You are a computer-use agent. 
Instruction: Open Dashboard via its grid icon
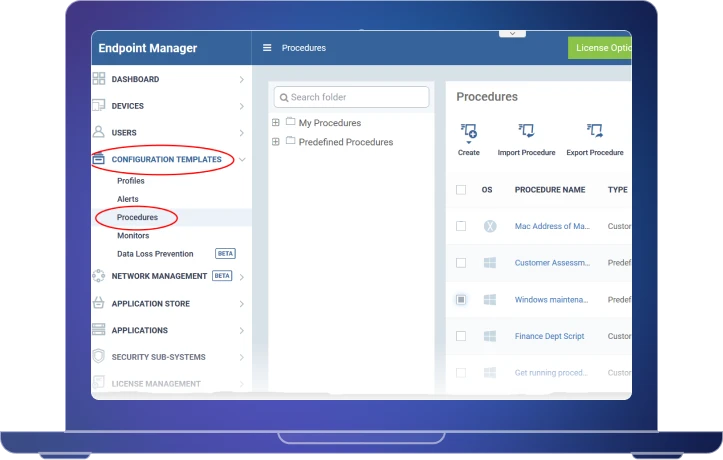99,79
